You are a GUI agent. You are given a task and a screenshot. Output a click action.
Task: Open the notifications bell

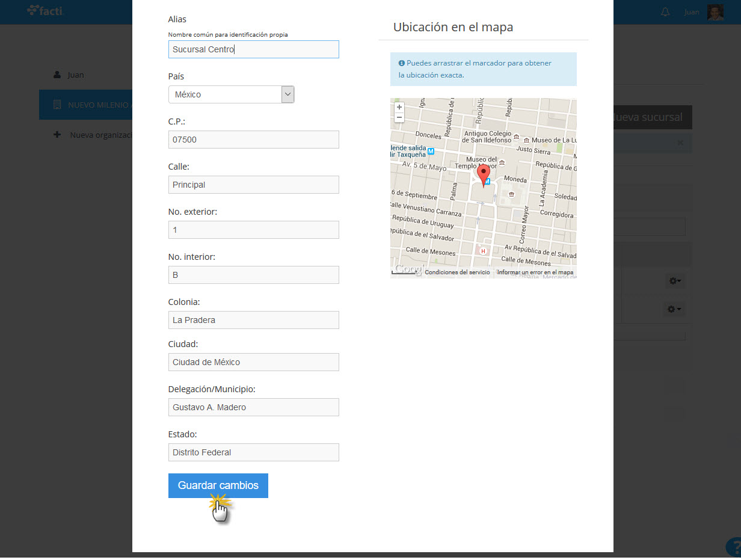click(x=665, y=12)
